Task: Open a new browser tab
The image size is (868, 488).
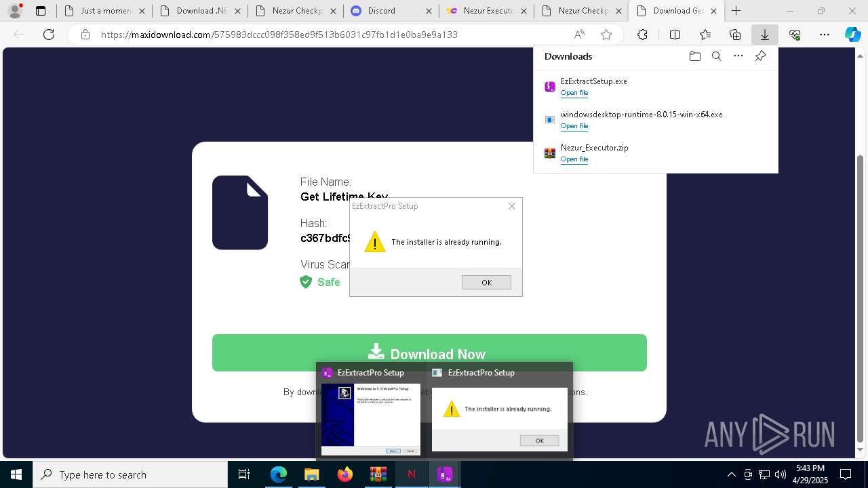Action: [736, 11]
